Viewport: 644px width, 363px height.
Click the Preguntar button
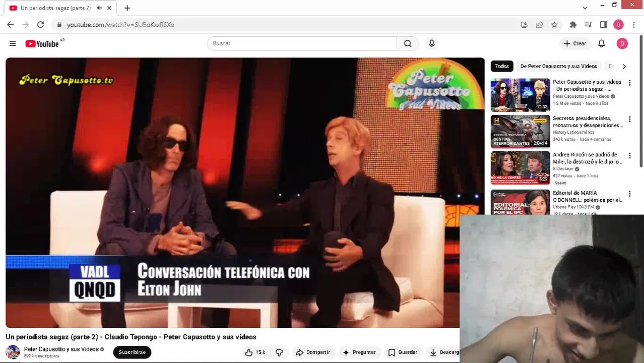pyautogui.click(x=359, y=352)
